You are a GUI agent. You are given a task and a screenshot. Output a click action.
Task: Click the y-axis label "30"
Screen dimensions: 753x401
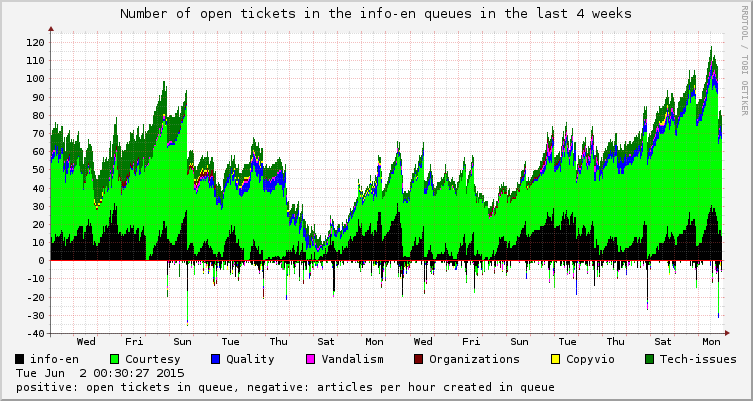[x=38, y=206]
